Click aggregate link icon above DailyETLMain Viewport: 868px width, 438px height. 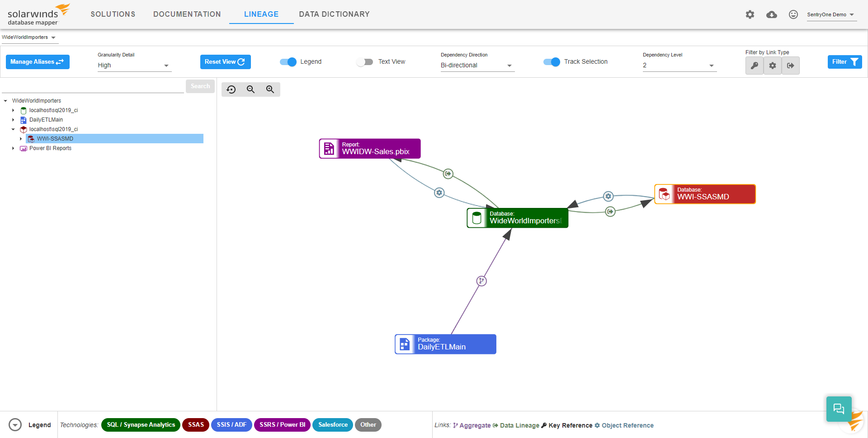(x=481, y=281)
